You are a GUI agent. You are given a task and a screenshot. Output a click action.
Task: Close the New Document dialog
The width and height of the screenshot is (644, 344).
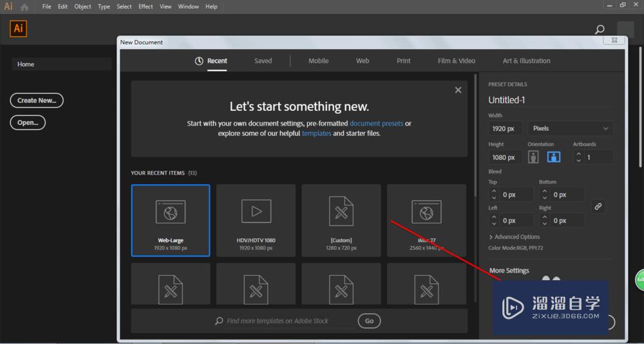coord(614,41)
